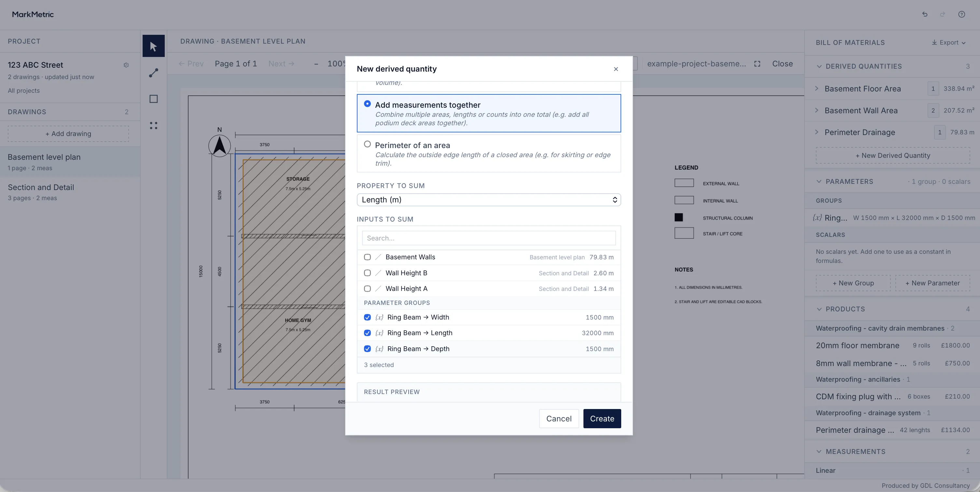Viewport: 980px width, 492px height.
Task: Select the rectangle area tool
Action: (x=153, y=99)
